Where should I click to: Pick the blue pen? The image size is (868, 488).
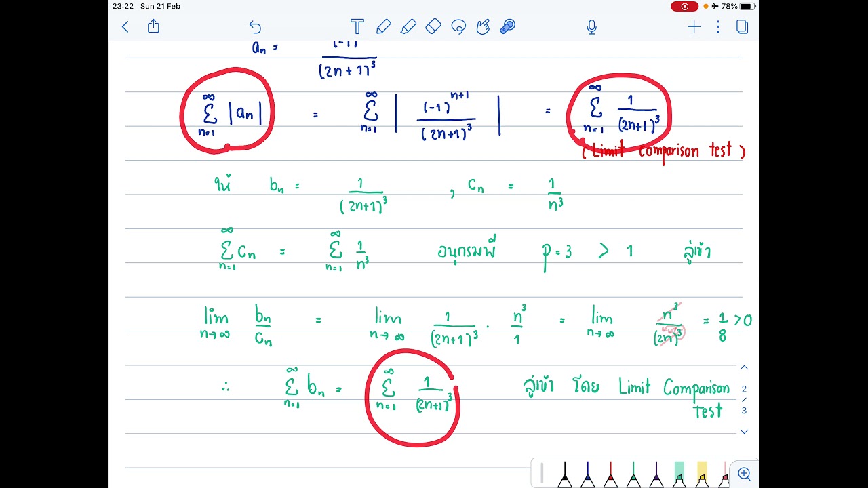click(x=587, y=475)
